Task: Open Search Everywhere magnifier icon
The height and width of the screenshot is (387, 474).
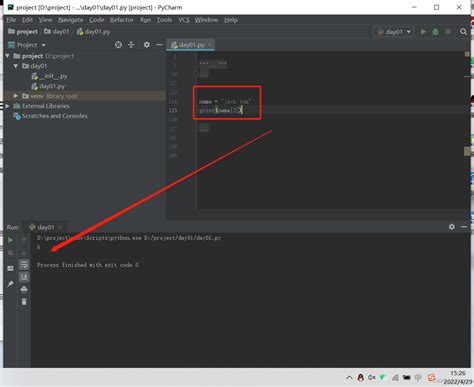Action: point(463,32)
